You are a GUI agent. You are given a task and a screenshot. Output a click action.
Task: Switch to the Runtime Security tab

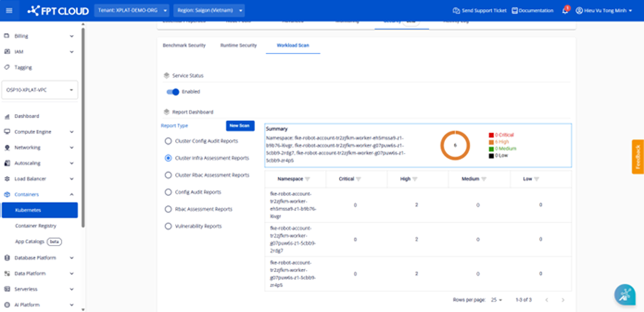[238, 45]
